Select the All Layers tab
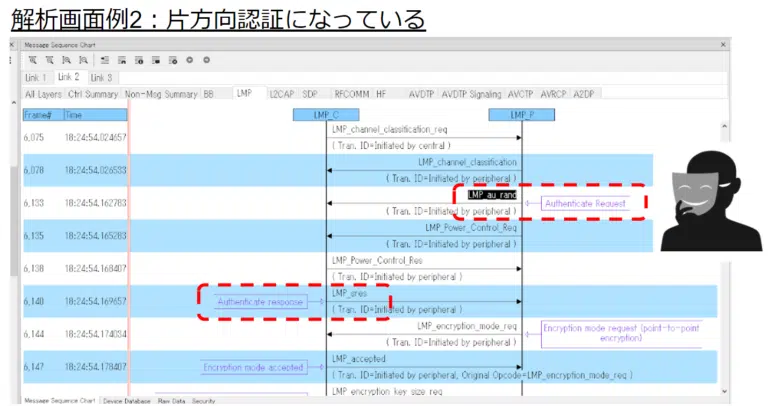Image resolution: width=768 pixels, height=406 pixels. [x=43, y=93]
